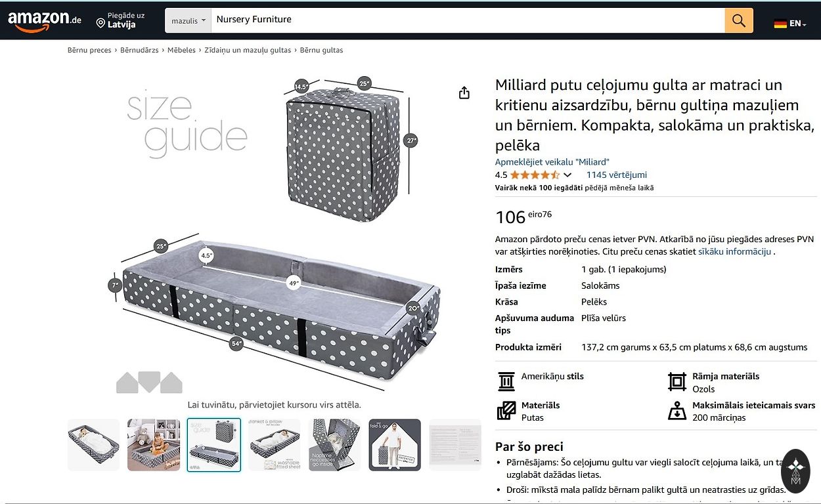821x504 pixels.
Task: Click the share icon above product image
Action: [x=464, y=93]
